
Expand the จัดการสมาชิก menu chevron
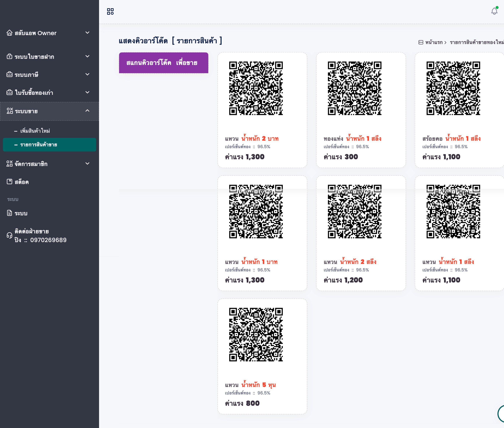click(x=87, y=163)
